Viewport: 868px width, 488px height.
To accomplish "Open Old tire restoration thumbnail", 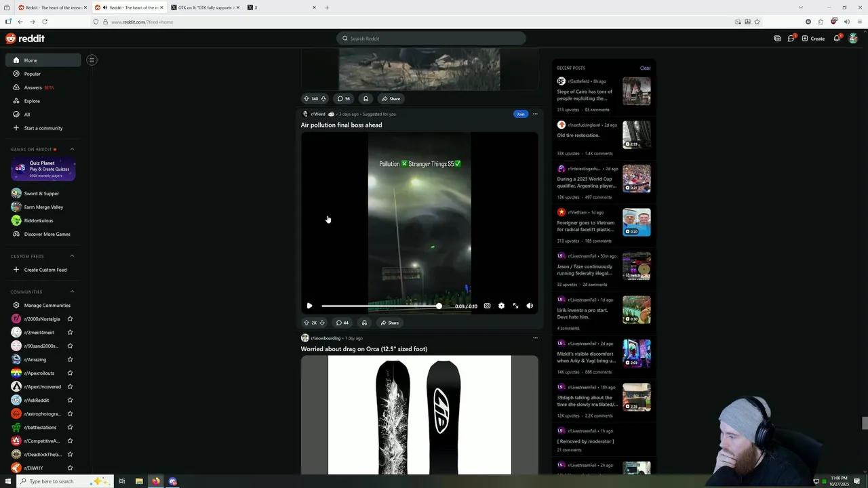I will [x=637, y=135].
